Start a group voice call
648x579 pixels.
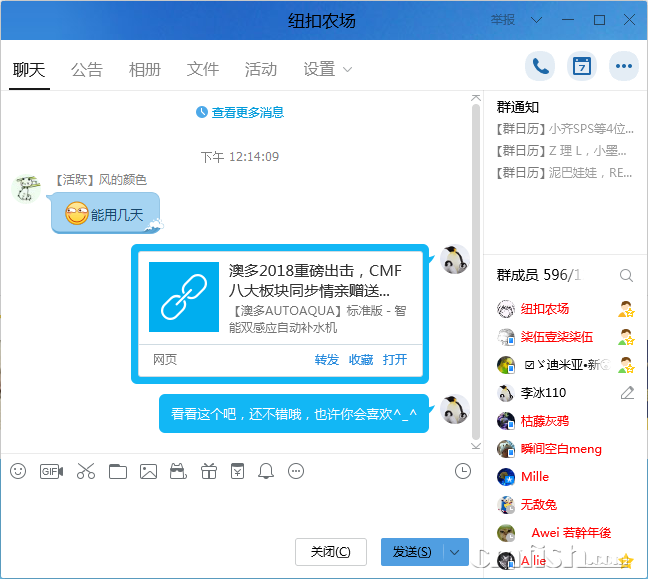[541, 67]
